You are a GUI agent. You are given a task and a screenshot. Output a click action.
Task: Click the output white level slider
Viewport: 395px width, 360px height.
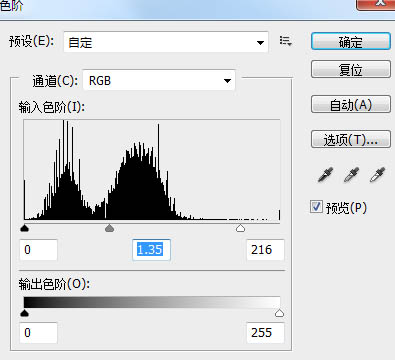click(x=279, y=313)
